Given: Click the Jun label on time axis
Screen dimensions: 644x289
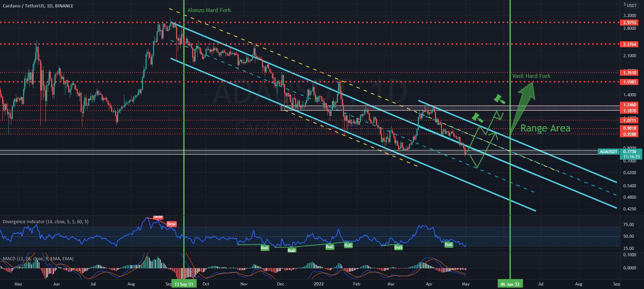Looking at the screenshot, I should (x=56, y=284).
